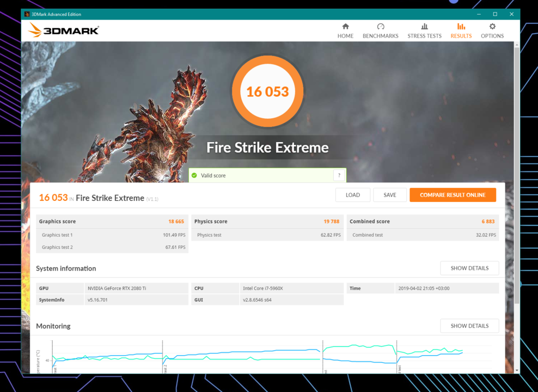
Task: Click the Monitoring section heading
Action: (x=53, y=326)
